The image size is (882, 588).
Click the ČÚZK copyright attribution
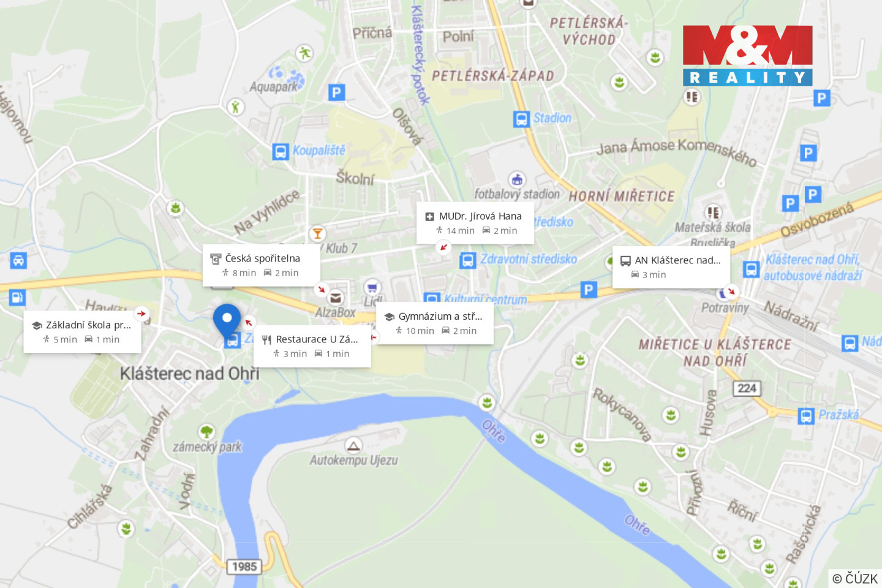pyautogui.click(x=855, y=578)
